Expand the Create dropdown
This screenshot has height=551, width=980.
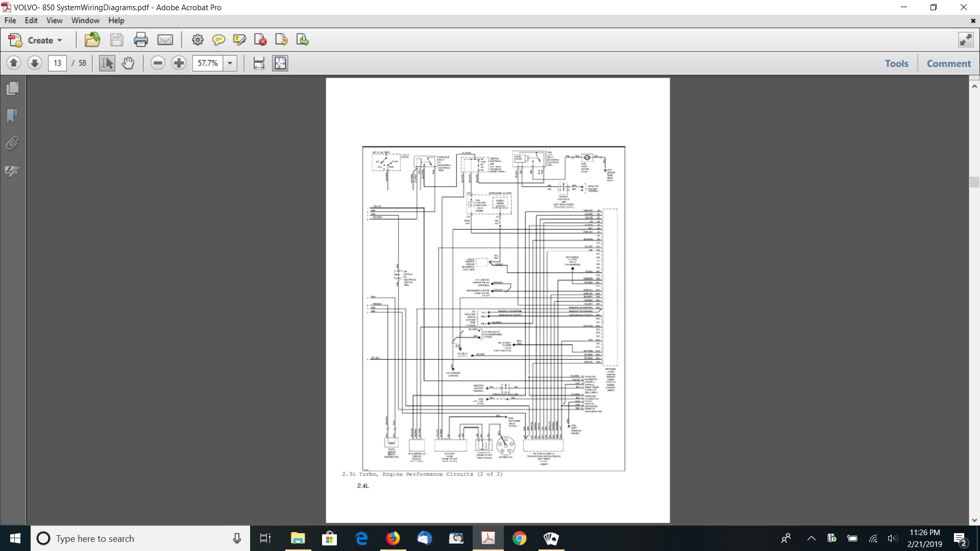60,40
